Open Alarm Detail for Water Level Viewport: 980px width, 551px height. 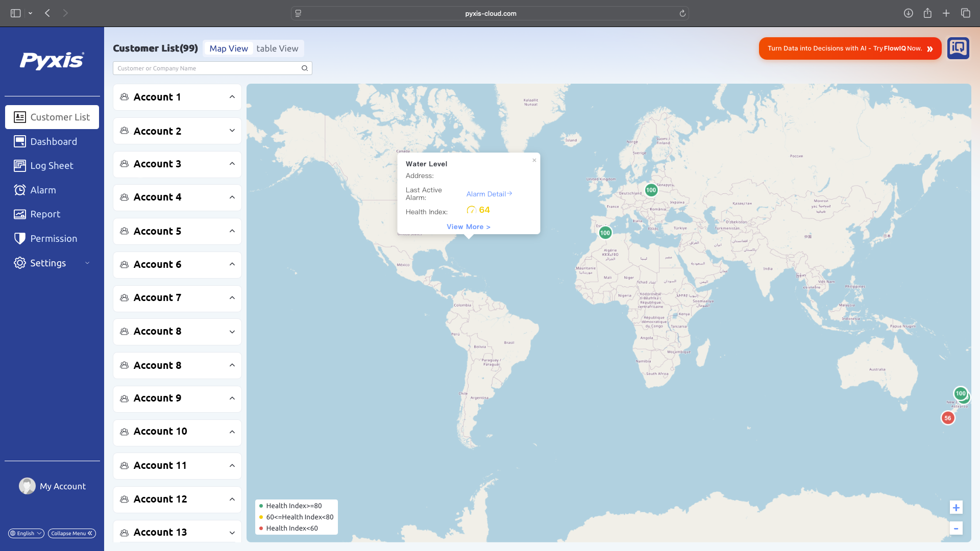(x=488, y=194)
